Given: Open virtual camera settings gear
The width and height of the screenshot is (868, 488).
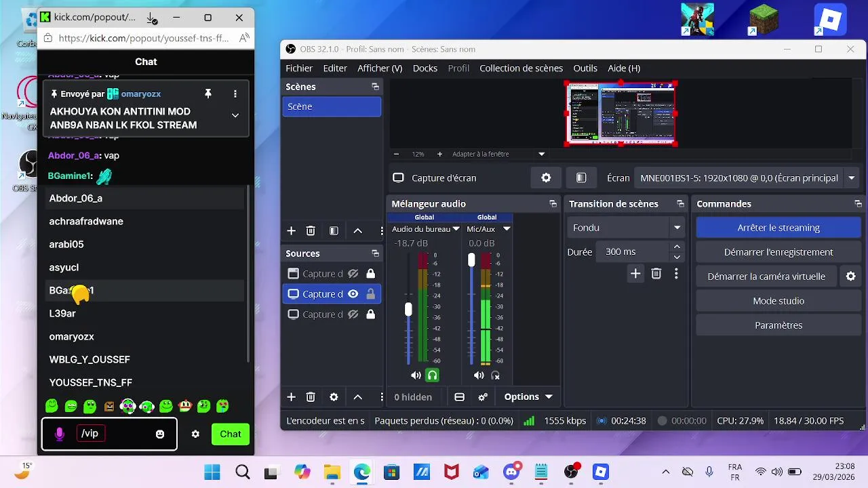Looking at the screenshot, I should click(851, 277).
